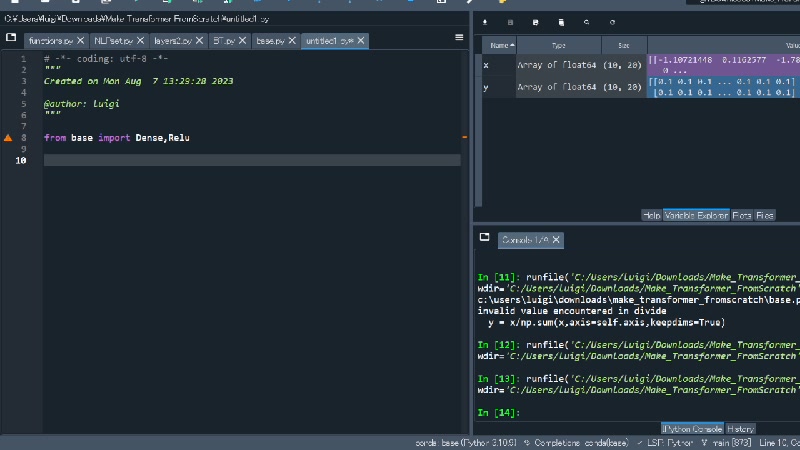The width and height of the screenshot is (800, 450).
Task: Click the In [14] console input prompt
Action: [498, 412]
